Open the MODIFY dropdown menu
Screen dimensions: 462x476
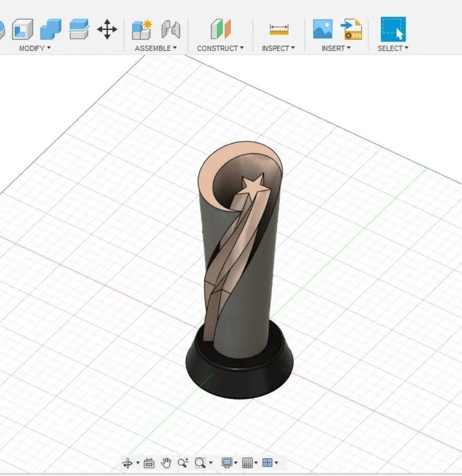[x=35, y=48]
